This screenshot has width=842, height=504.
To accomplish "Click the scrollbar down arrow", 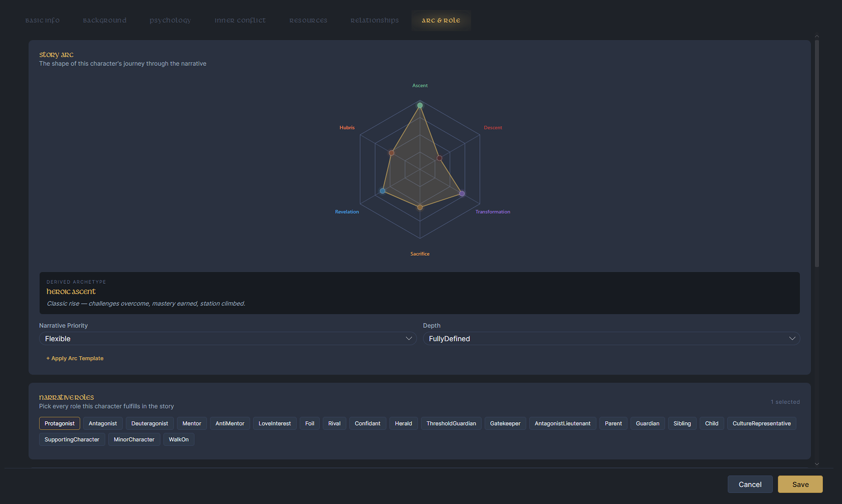I will click(x=817, y=464).
